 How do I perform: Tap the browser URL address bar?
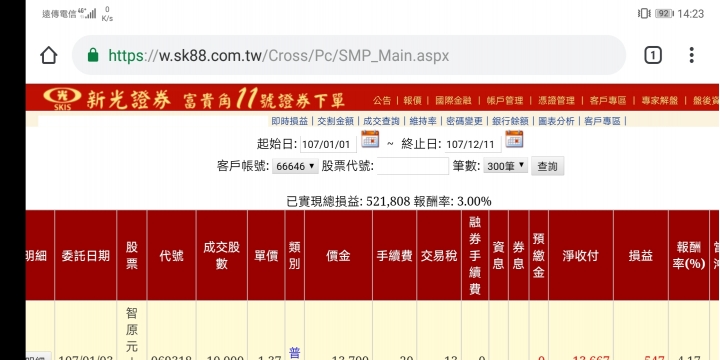point(349,56)
